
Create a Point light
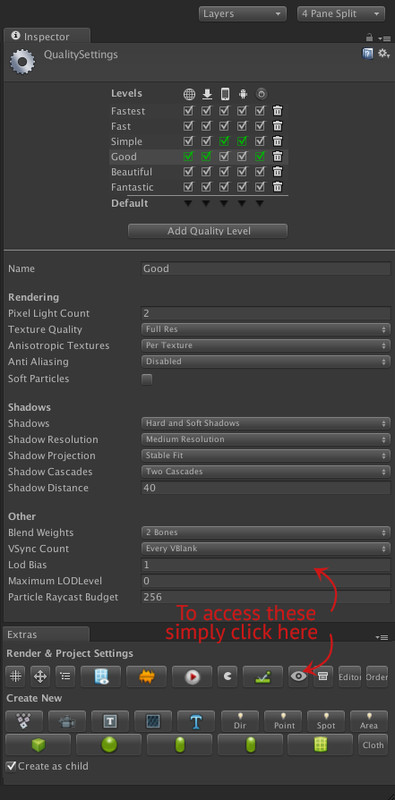283,721
